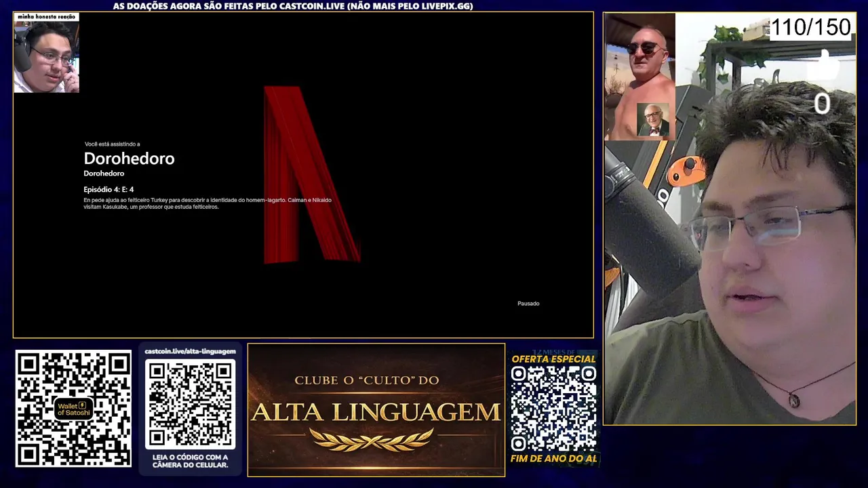Click the 'Você está assistindo a' text
Image resolution: width=868 pixels, height=488 pixels.
pos(113,144)
